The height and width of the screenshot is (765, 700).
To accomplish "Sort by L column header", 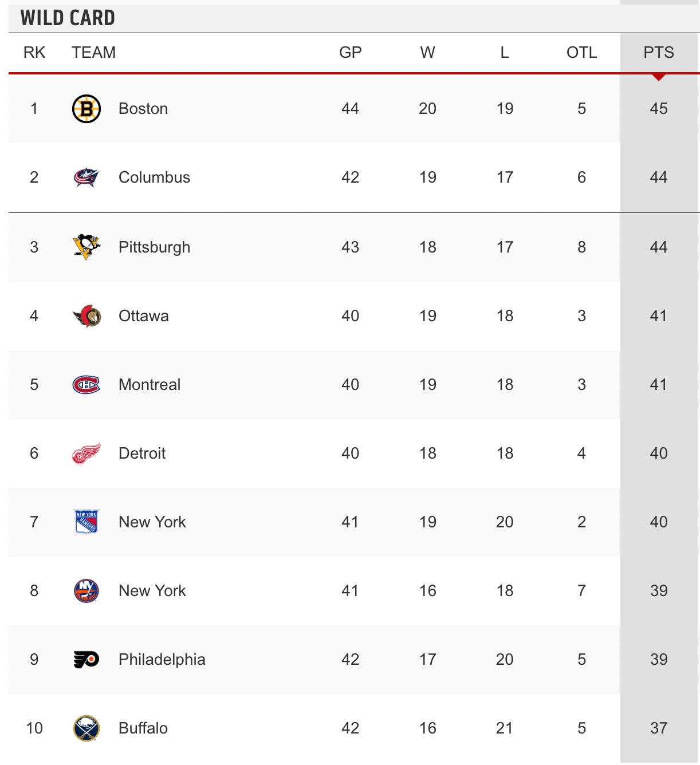I will click(504, 53).
